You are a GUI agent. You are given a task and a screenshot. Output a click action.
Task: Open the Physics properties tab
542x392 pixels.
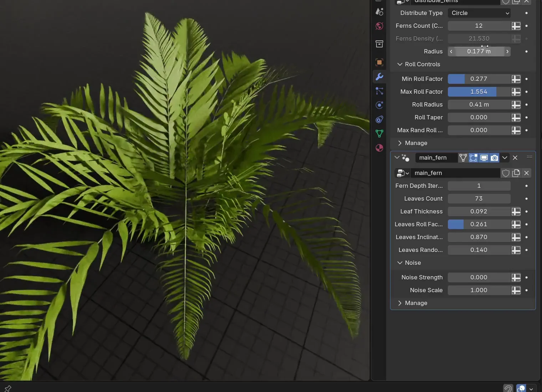379,105
